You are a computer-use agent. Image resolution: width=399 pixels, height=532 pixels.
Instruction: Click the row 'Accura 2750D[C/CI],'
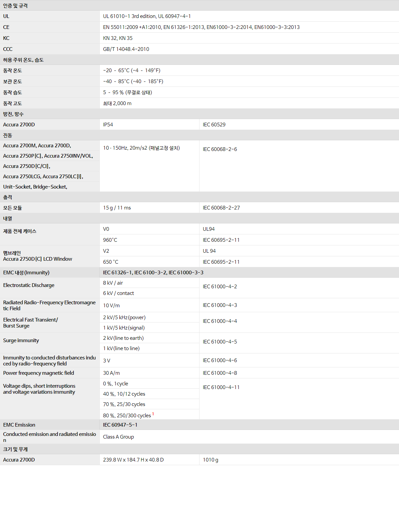(50, 166)
